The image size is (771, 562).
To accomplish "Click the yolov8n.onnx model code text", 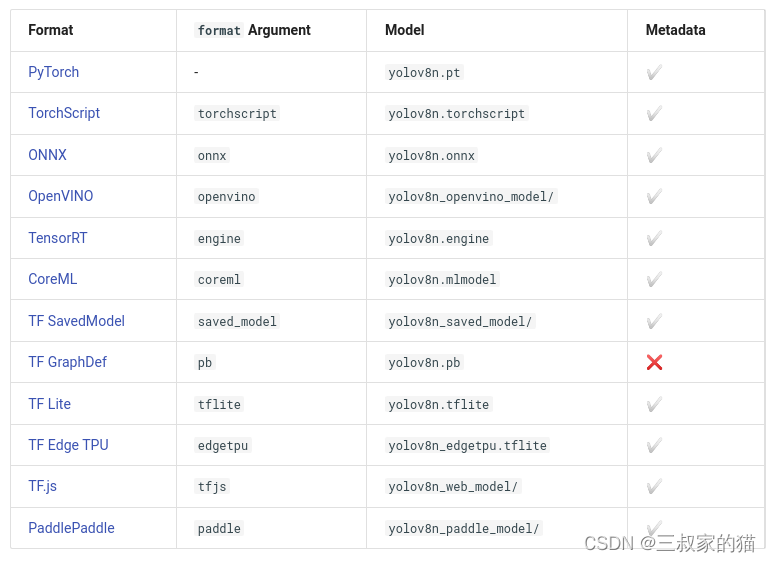I will pos(432,156).
